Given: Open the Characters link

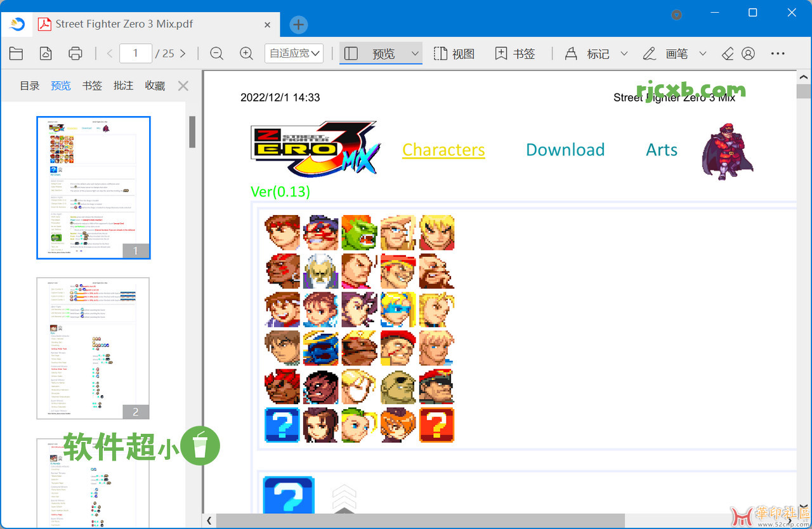Looking at the screenshot, I should [x=443, y=150].
